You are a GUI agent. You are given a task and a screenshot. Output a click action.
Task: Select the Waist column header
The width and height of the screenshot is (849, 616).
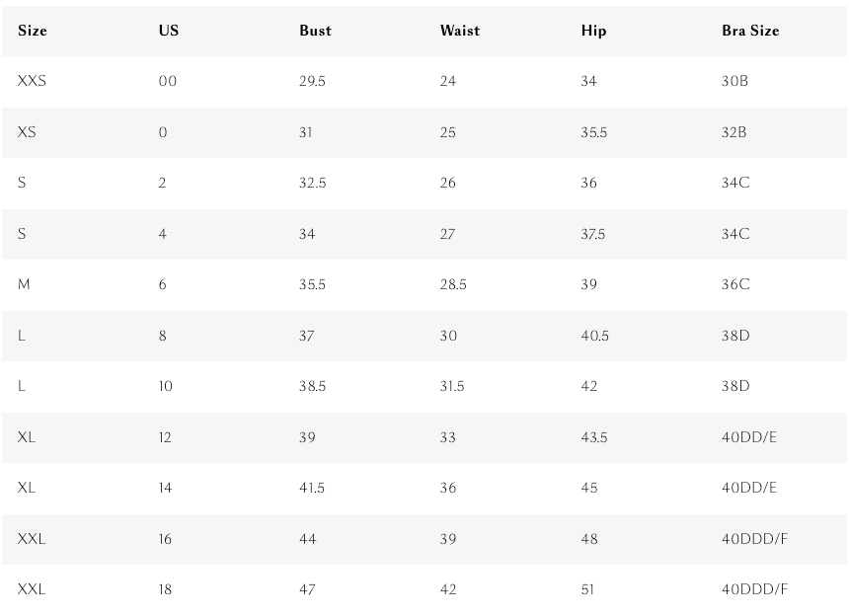point(459,31)
